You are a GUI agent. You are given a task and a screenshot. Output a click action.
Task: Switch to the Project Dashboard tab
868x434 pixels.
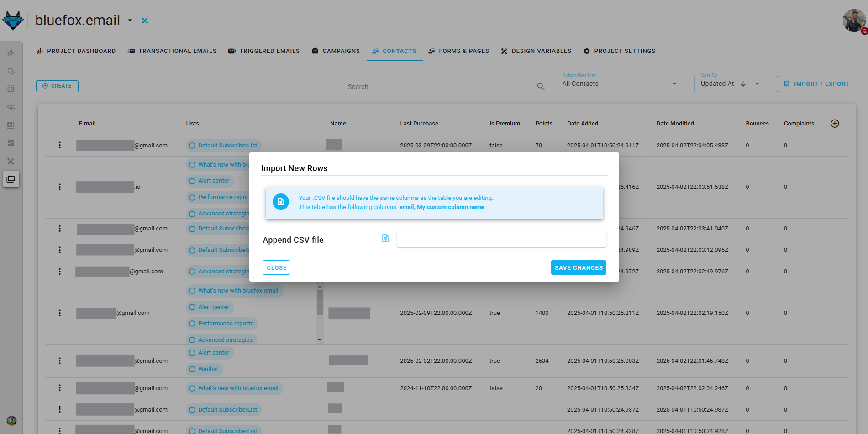pyautogui.click(x=76, y=51)
